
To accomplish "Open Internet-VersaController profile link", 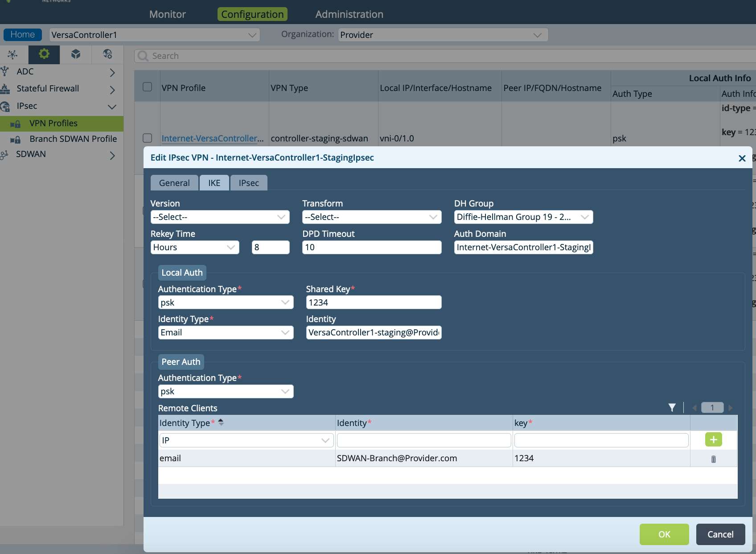I will (x=213, y=138).
